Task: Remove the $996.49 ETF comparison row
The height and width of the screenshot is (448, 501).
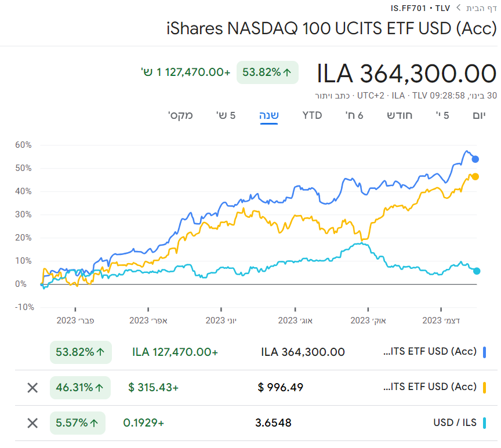Action: [32, 387]
